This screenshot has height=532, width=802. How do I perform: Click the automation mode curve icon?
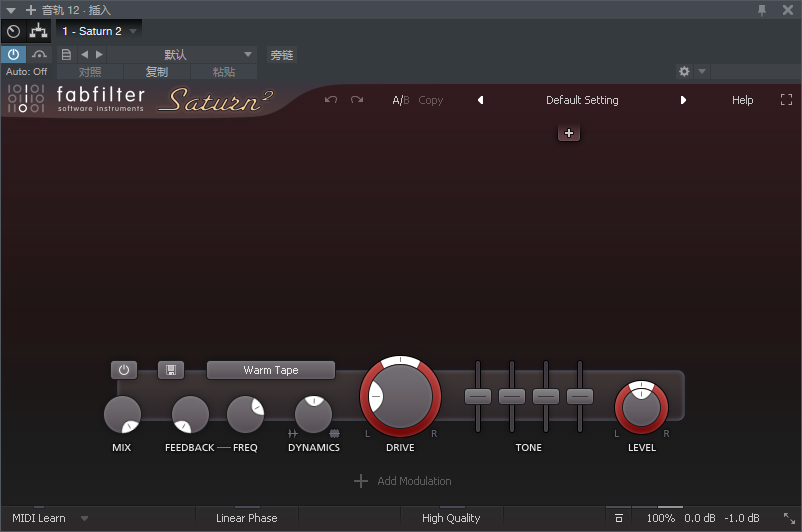click(x=39, y=54)
